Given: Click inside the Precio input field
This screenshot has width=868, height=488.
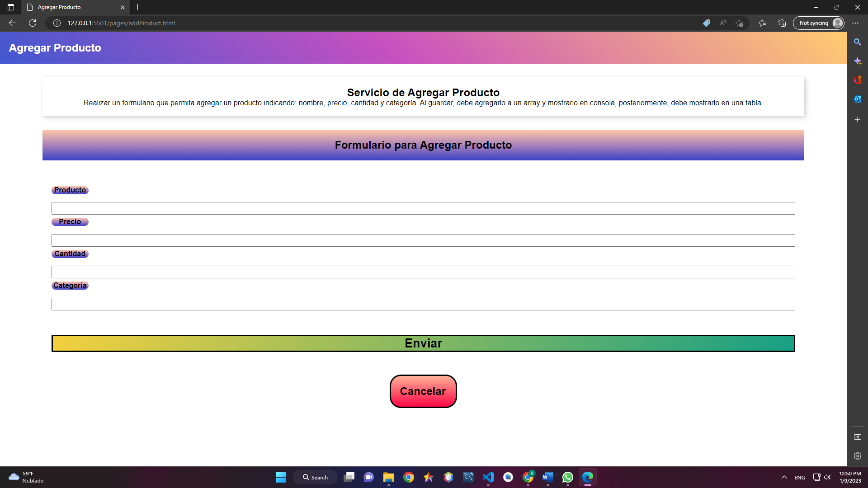Looking at the screenshot, I should pyautogui.click(x=423, y=240).
